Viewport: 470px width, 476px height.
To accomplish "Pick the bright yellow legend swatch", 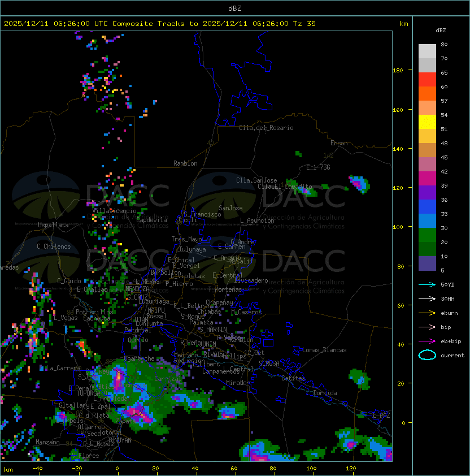I will tap(427, 122).
